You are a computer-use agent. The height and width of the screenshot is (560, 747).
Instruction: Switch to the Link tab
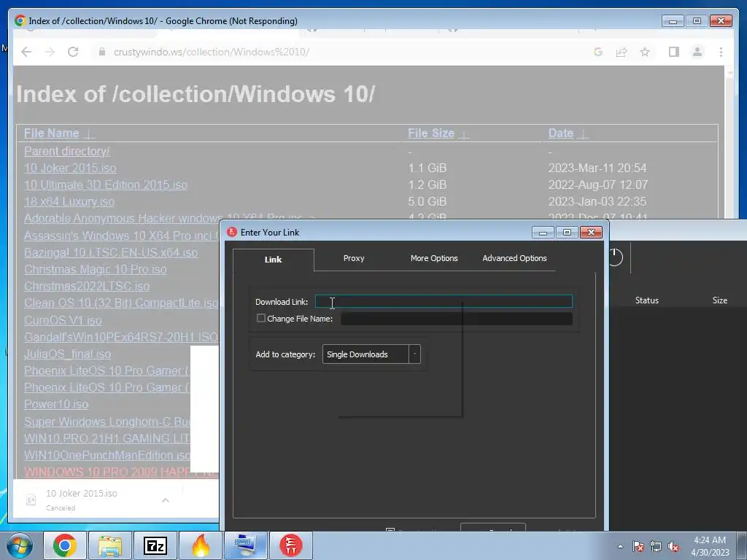(274, 260)
